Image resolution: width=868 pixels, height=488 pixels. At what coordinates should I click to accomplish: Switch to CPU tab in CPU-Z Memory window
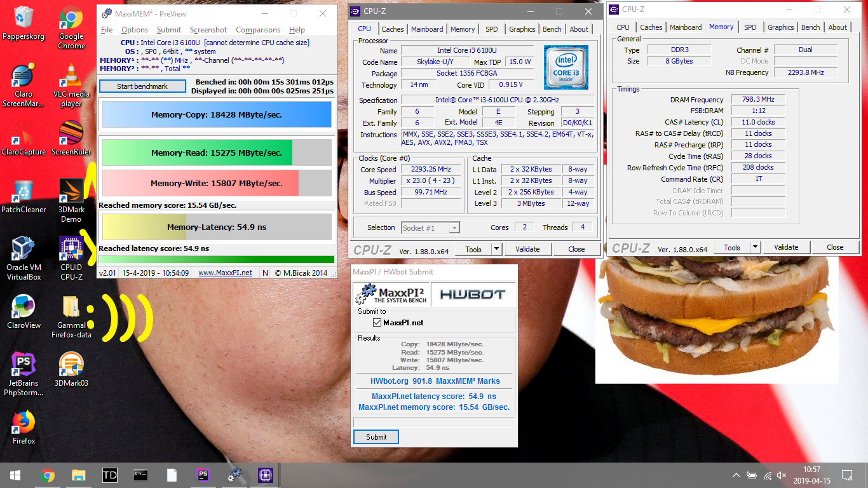(623, 27)
